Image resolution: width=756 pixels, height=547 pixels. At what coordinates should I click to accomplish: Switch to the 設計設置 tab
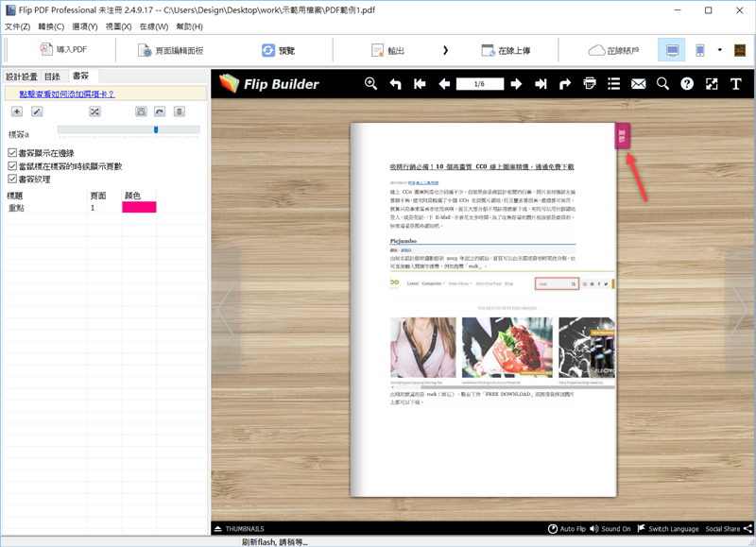point(22,77)
